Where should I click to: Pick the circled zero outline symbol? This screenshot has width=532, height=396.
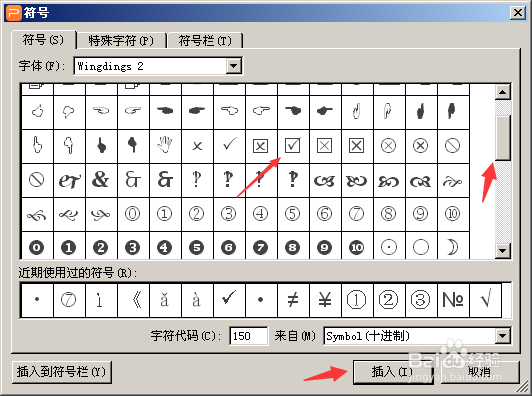pyautogui.click(x=133, y=214)
